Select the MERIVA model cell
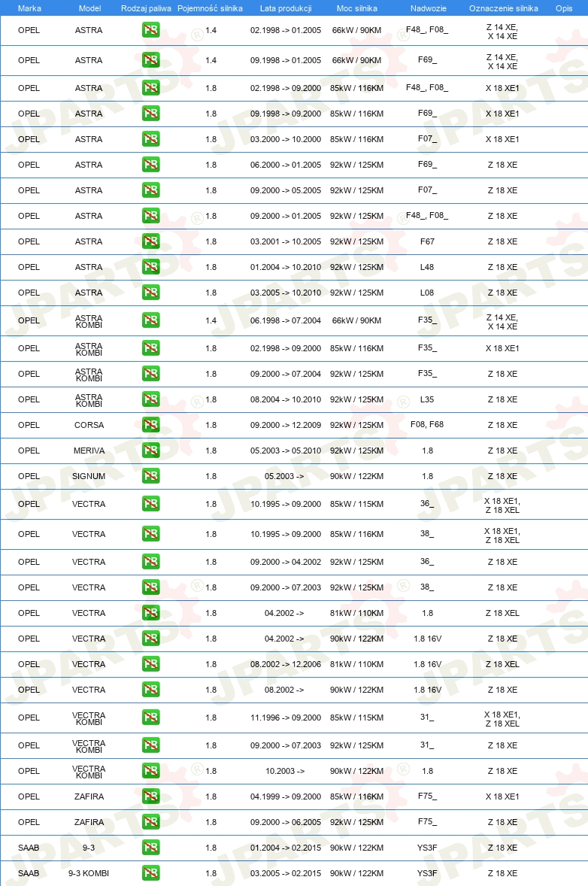 click(89, 451)
